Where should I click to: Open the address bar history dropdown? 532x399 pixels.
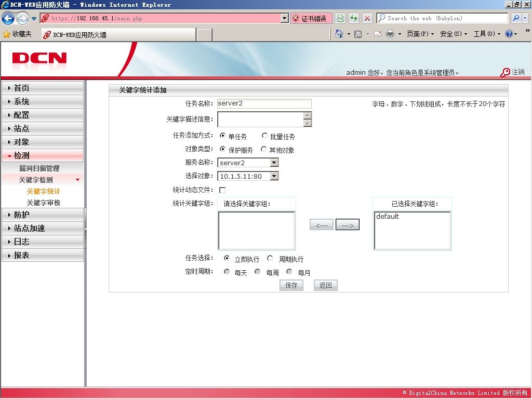click(x=285, y=18)
